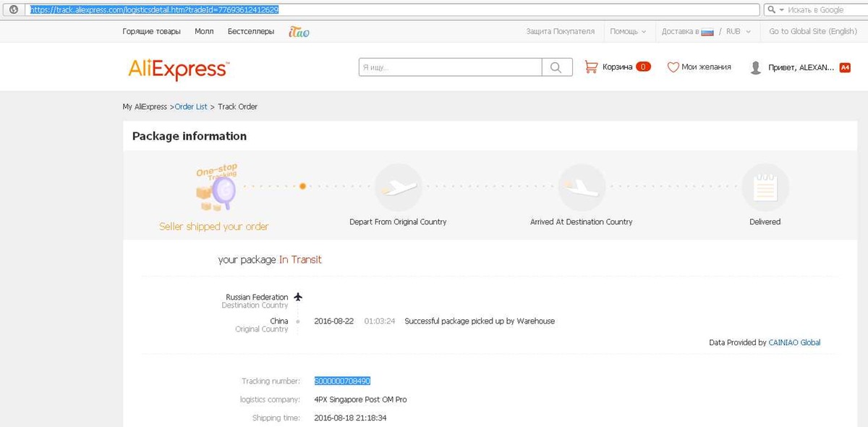Click the wishlist heart icon
This screenshot has height=427, width=868.
point(673,67)
